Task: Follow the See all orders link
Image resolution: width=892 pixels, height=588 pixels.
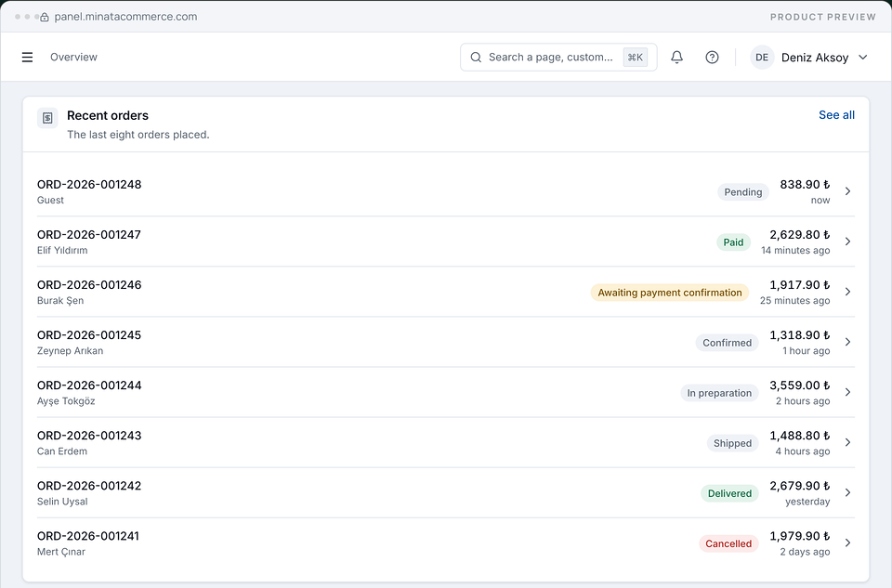Action: (836, 115)
